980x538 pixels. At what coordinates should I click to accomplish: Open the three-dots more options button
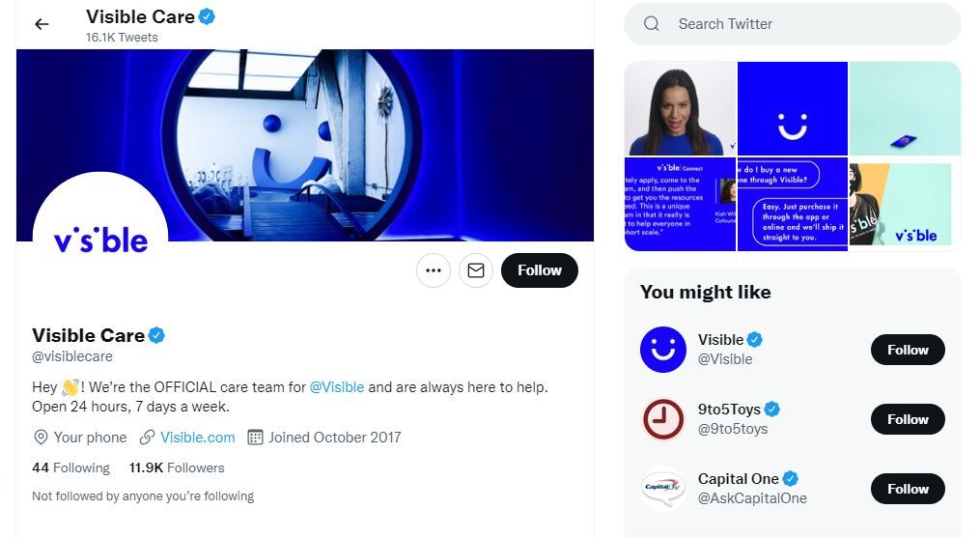(434, 270)
